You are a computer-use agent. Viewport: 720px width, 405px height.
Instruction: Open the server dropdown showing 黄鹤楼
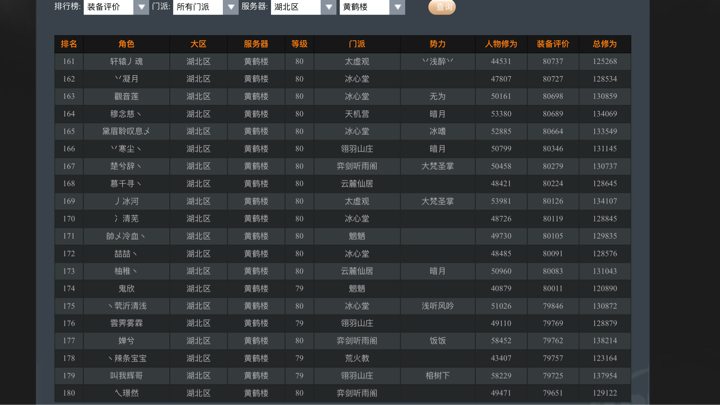(x=372, y=7)
